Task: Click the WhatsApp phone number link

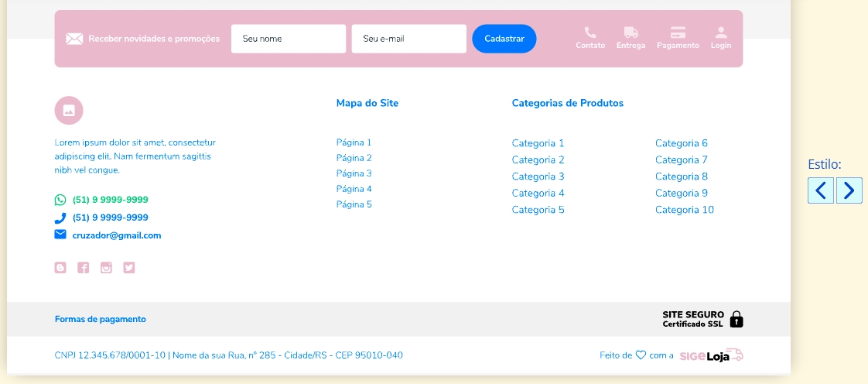Action: click(110, 200)
